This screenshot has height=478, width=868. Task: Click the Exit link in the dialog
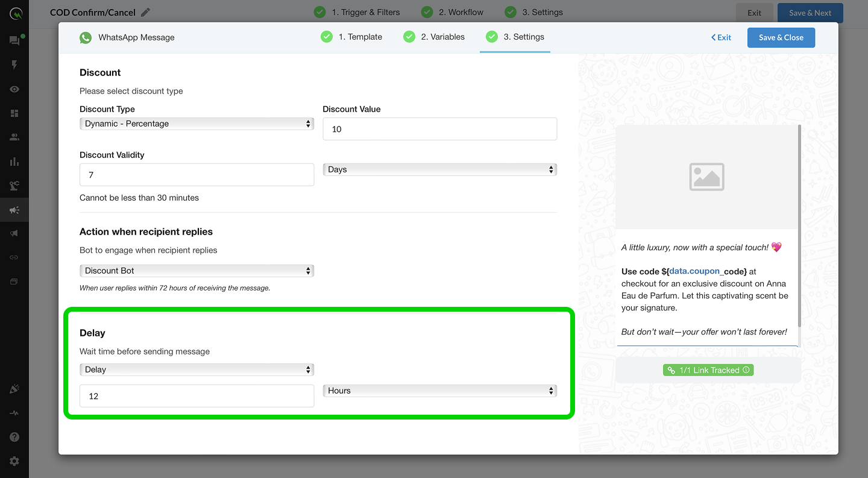721,37
